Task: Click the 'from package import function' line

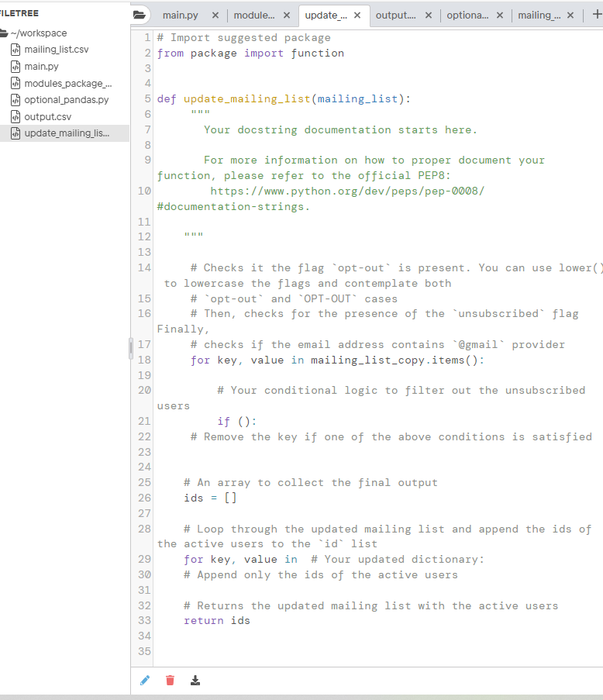Action: (250, 53)
